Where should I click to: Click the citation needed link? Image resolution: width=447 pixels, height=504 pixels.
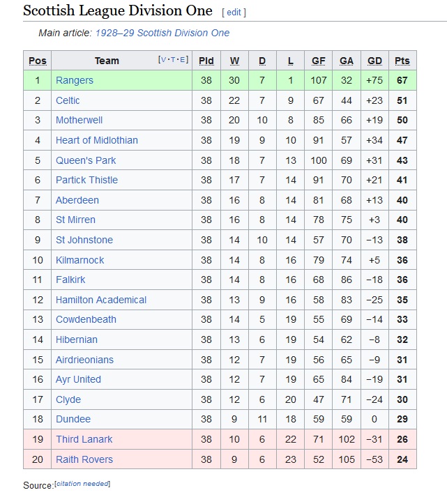click(x=82, y=484)
